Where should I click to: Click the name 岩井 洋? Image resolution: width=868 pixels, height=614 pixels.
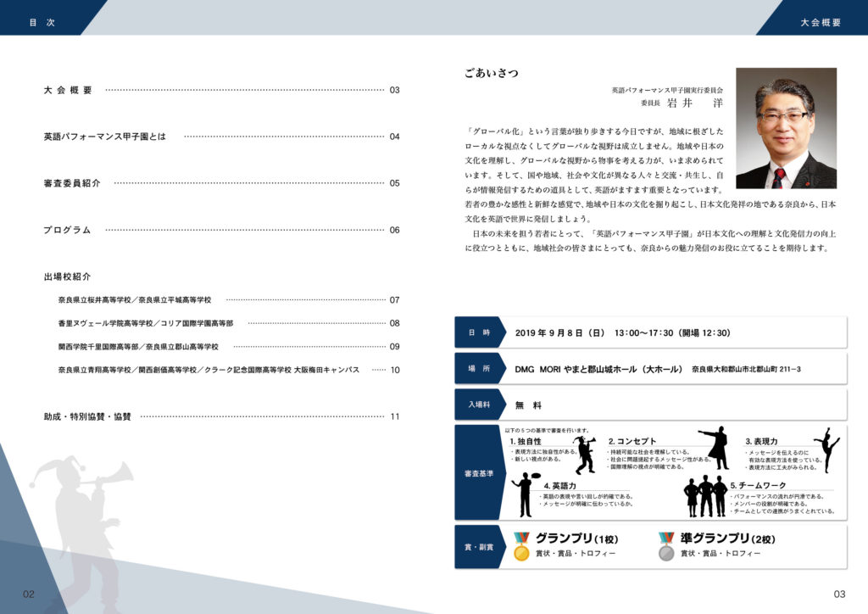click(695, 103)
